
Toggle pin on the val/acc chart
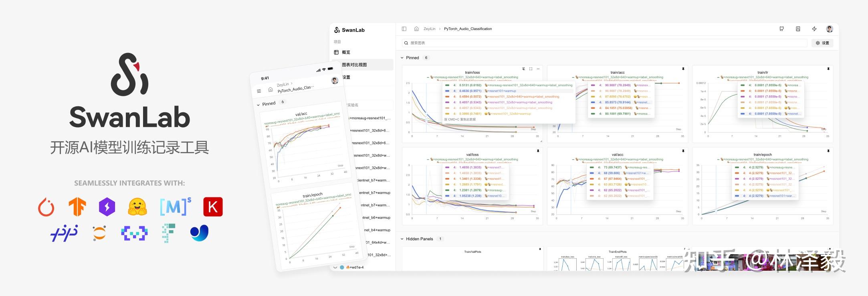point(683,151)
